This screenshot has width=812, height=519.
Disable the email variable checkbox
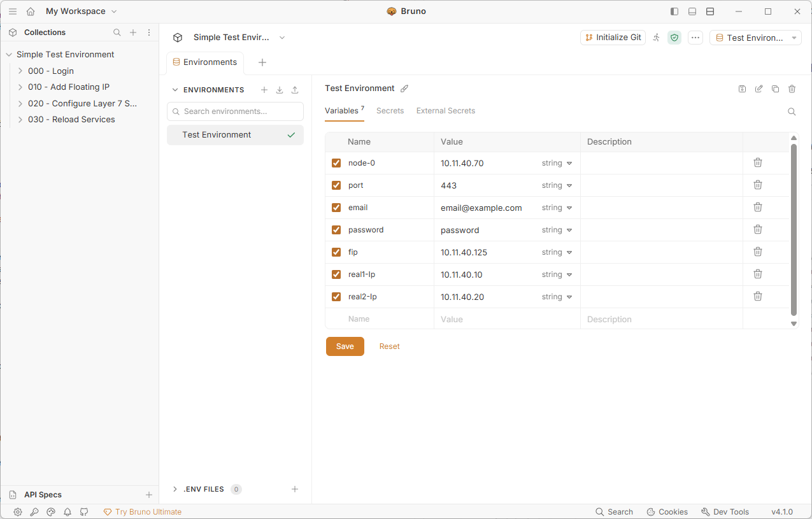(336, 208)
